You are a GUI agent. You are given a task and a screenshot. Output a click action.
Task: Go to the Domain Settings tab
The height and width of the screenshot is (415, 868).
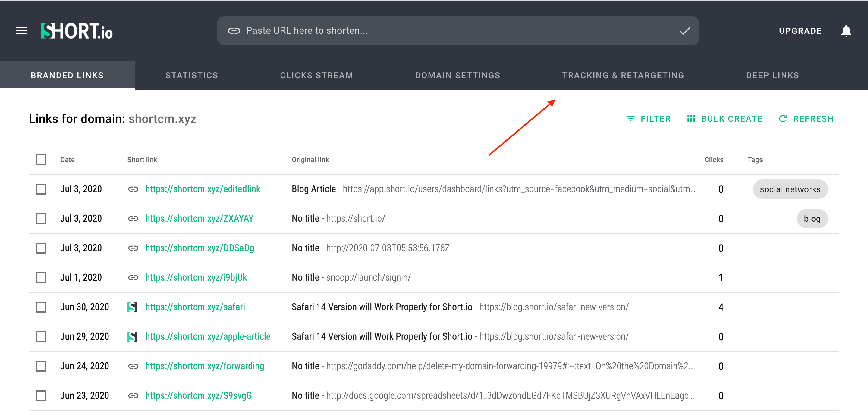pos(457,75)
